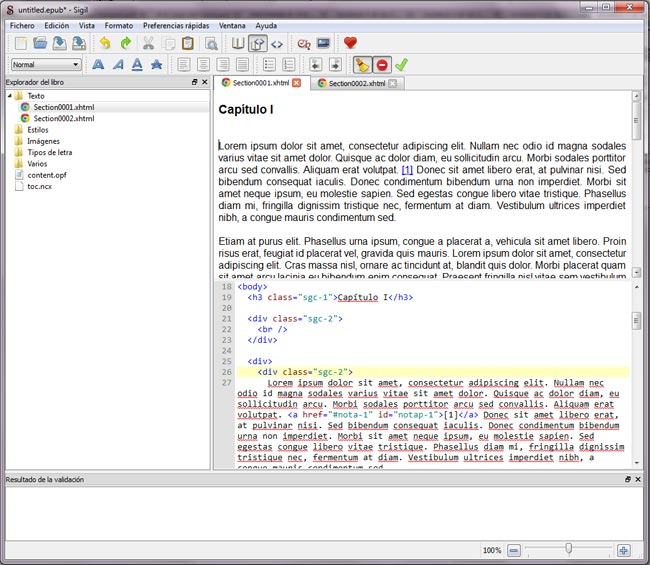This screenshot has width=650, height=565.
Task: Select the Estilos folder
Action: (x=38, y=130)
